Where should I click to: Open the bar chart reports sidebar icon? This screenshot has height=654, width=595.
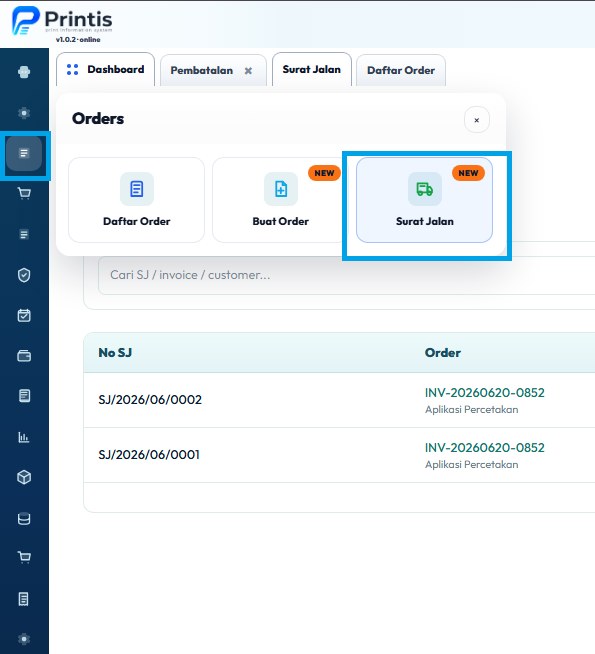coord(24,437)
